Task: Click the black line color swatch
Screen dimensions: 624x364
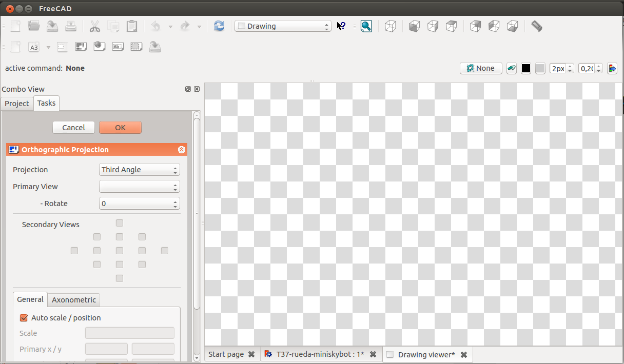Action: (x=526, y=69)
